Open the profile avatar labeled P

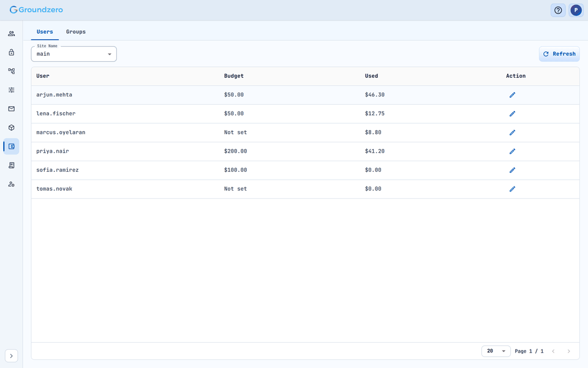[x=576, y=10]
